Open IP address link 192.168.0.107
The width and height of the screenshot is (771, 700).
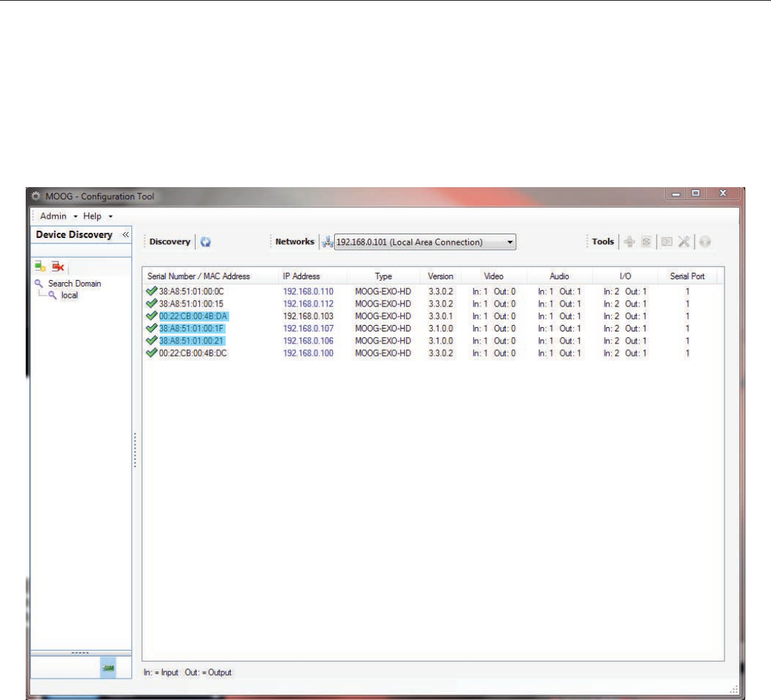(308, 328)
